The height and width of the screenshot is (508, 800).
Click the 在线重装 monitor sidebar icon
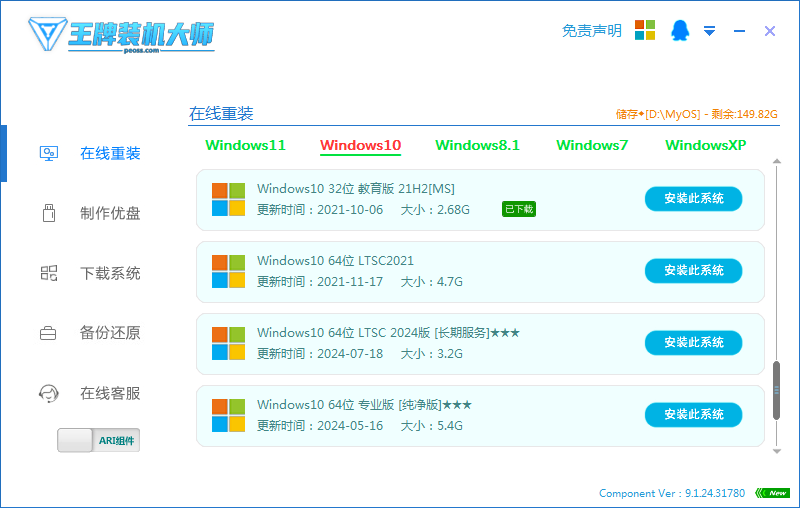(x=49, y=154)
